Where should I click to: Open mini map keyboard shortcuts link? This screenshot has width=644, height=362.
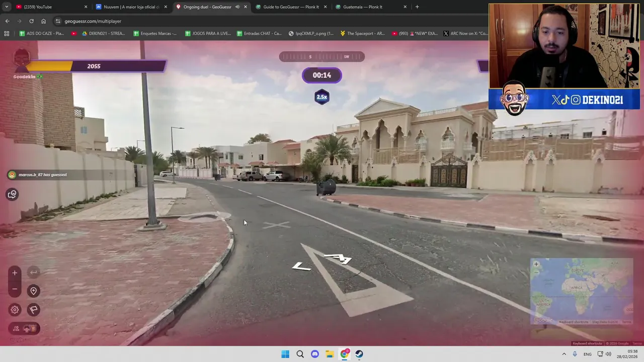(574, 322)
